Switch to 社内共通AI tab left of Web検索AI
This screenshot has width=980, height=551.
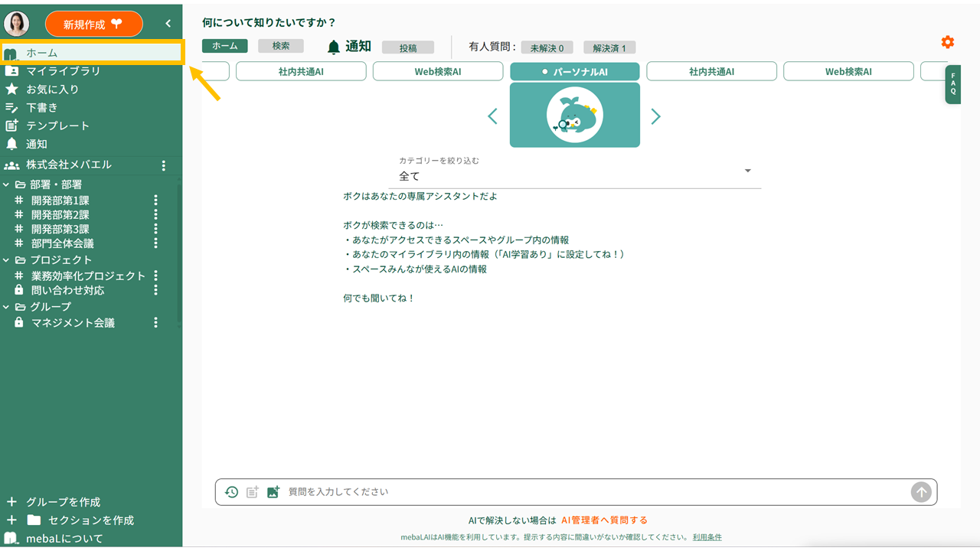pos(301,71)
